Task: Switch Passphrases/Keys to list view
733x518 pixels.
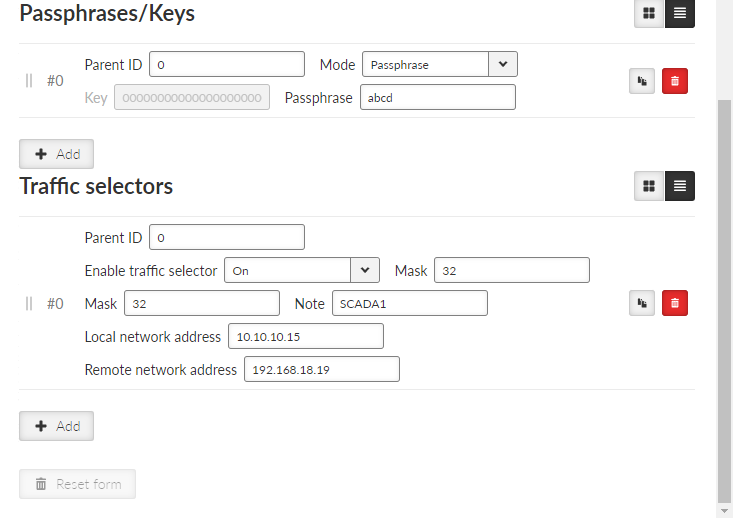Action: 680,13
